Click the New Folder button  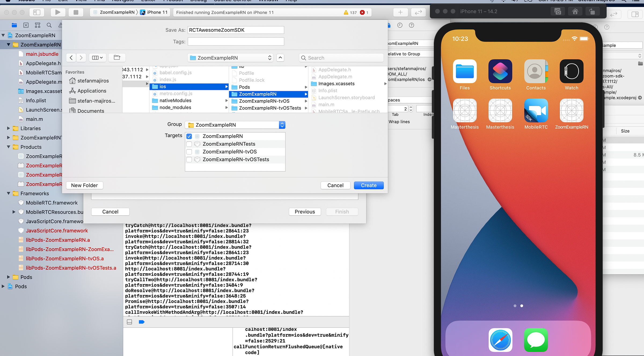coord(84,185)
